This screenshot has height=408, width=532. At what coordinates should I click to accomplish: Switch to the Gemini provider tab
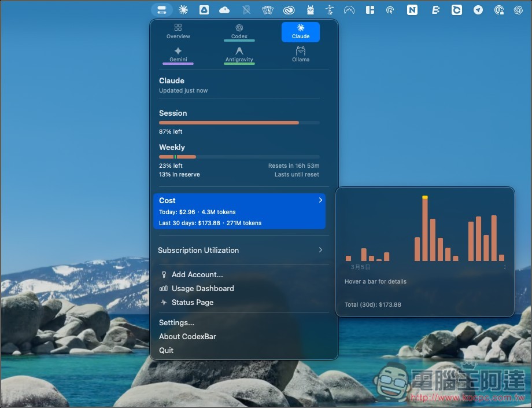(178, 55)
